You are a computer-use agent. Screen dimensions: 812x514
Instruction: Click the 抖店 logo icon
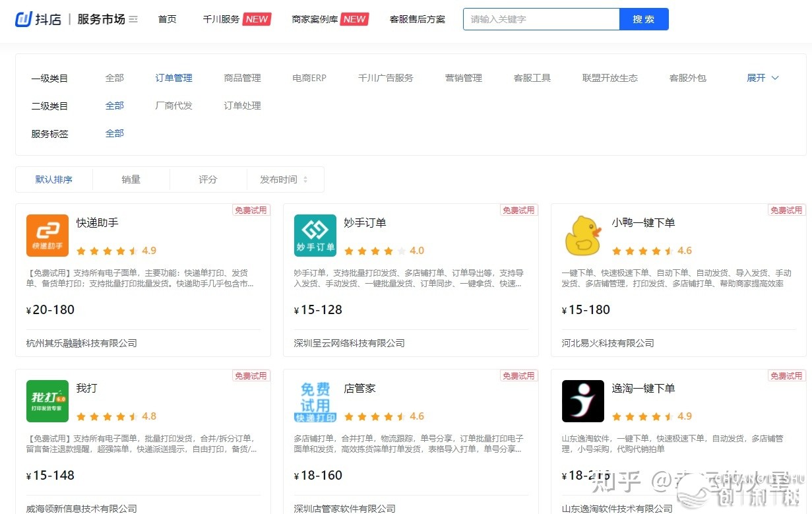tap(24, 19)
